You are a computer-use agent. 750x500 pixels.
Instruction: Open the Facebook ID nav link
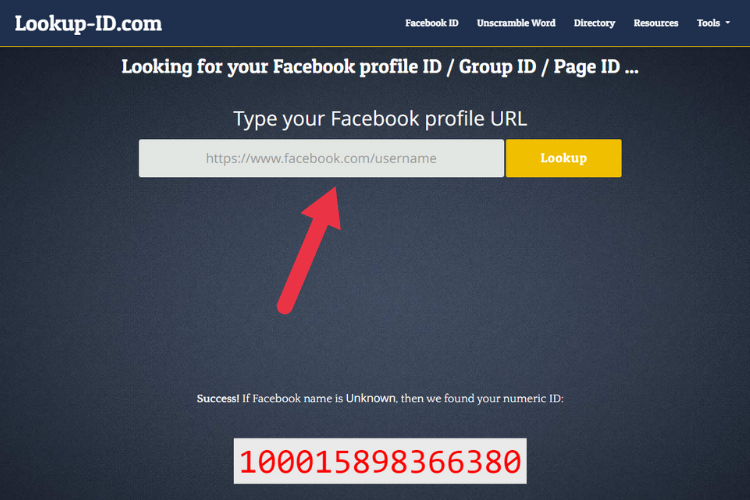click(431, 23)
